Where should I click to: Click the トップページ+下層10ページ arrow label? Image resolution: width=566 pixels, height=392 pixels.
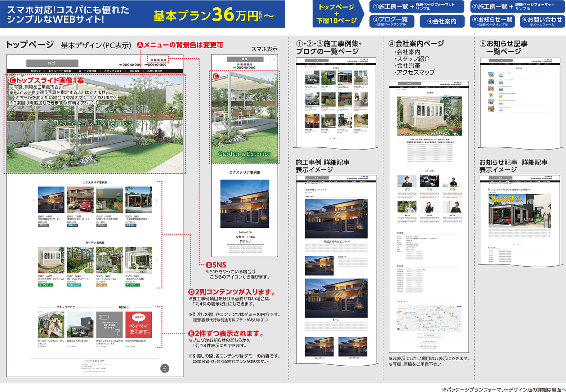tap(338, 14)
